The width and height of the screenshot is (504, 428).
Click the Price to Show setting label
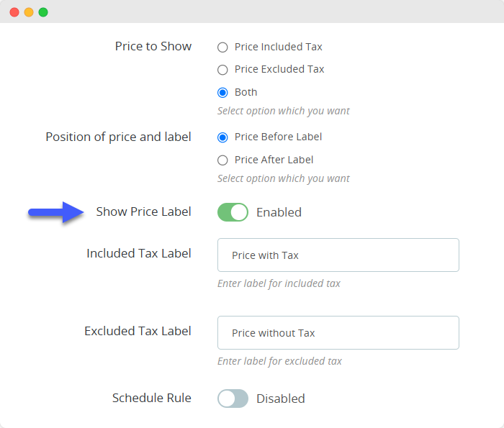point(153,47)
